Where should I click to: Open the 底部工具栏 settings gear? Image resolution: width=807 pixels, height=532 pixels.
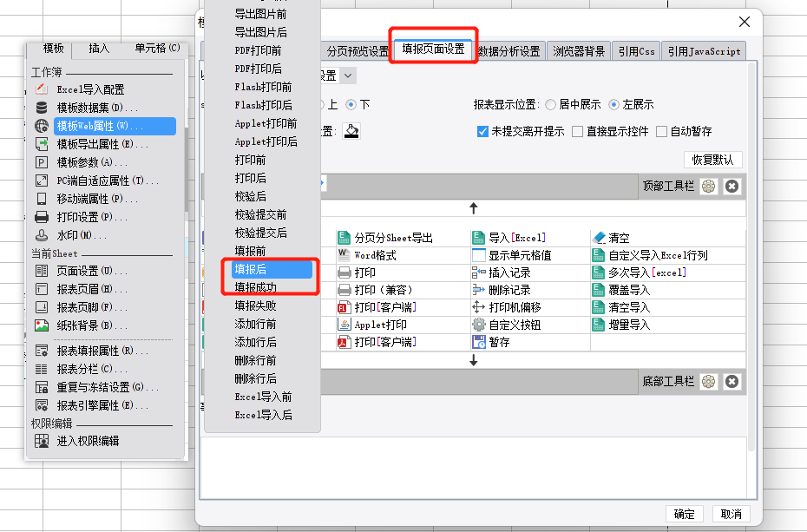pyautogui.click(x=709, y=381)
